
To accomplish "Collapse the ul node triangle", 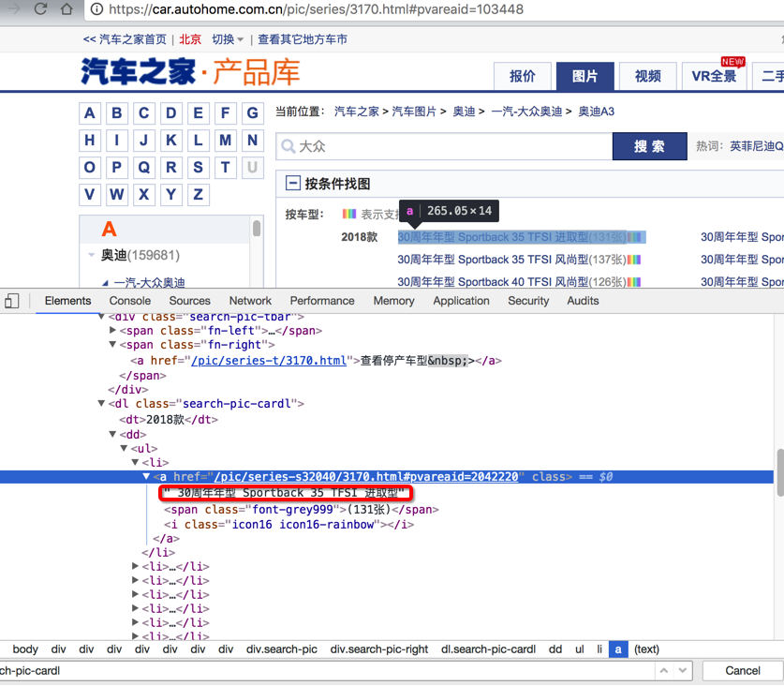I will click(124, 448).
